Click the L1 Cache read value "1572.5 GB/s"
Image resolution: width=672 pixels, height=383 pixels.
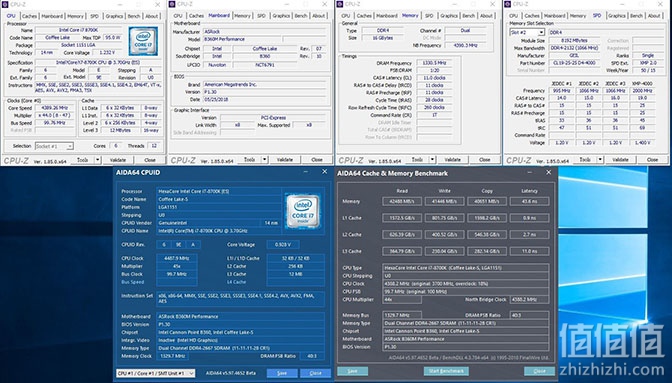click(402, 218)
